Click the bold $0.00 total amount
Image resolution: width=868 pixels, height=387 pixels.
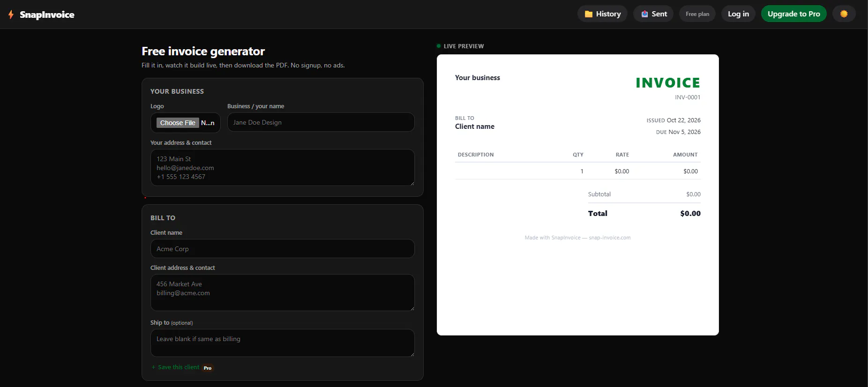coord(690,214)
